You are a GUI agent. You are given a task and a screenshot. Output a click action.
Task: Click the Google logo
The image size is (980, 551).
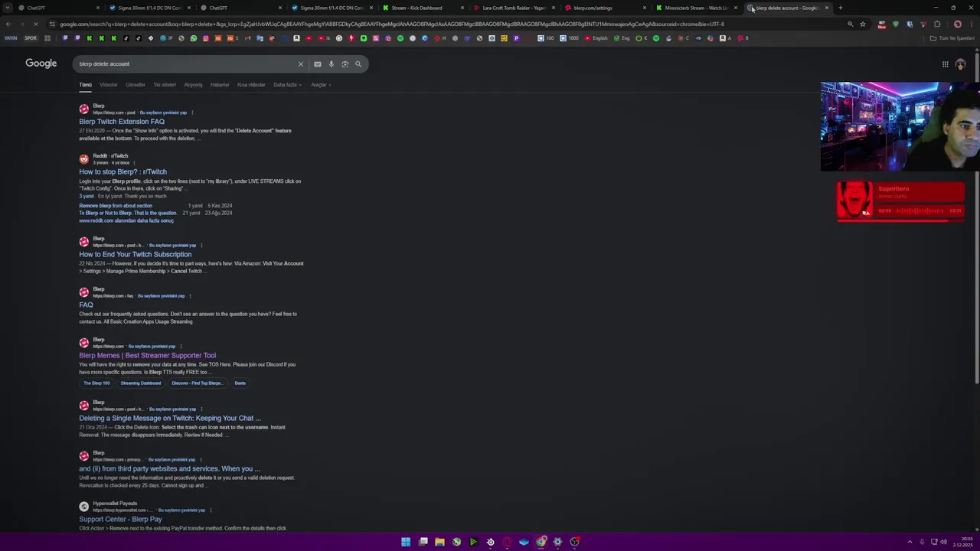(x=41, y=64)
